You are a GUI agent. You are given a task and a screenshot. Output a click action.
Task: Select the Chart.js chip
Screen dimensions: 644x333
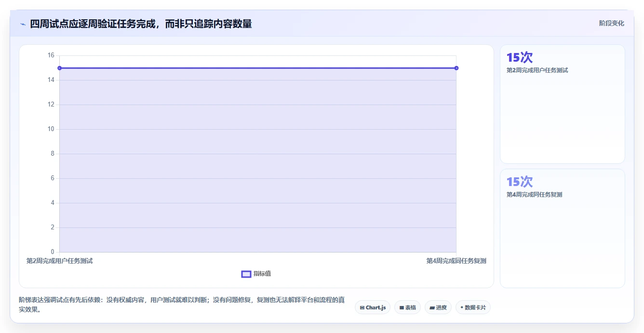point(373,307)
